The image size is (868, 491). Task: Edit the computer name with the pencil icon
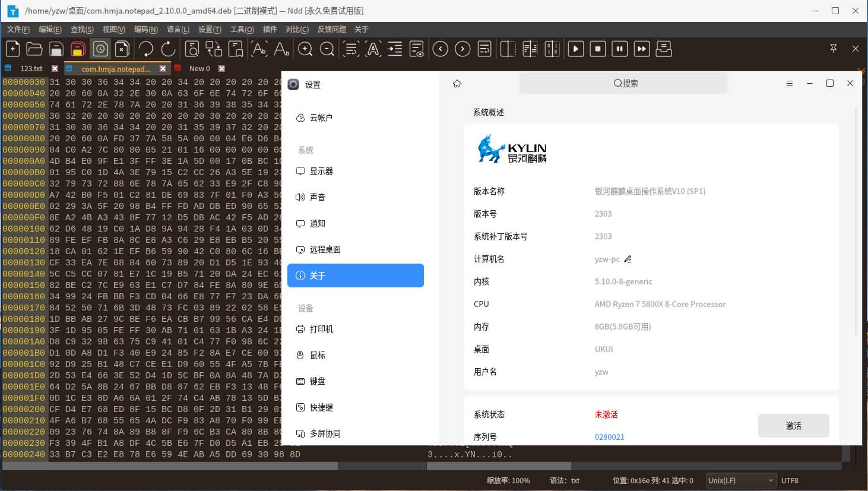[x=628, y=259]
